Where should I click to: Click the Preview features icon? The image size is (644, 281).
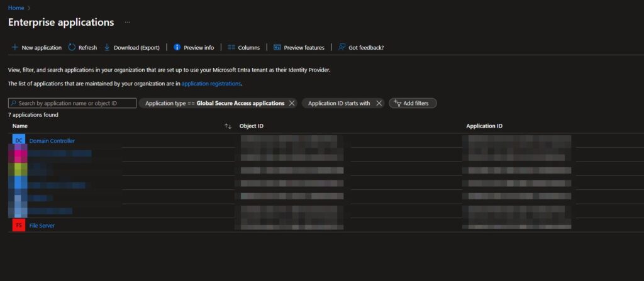tap(277, 47)
